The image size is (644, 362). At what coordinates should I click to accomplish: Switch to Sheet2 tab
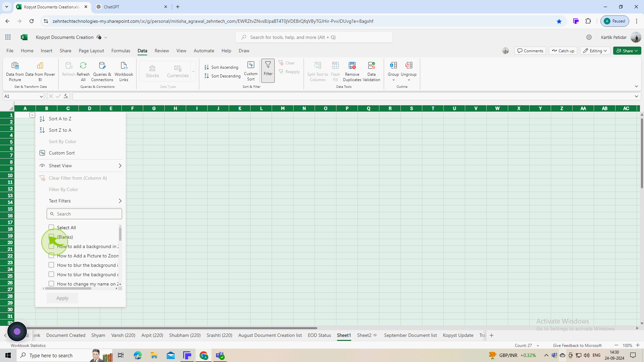[x=364, y=335]
